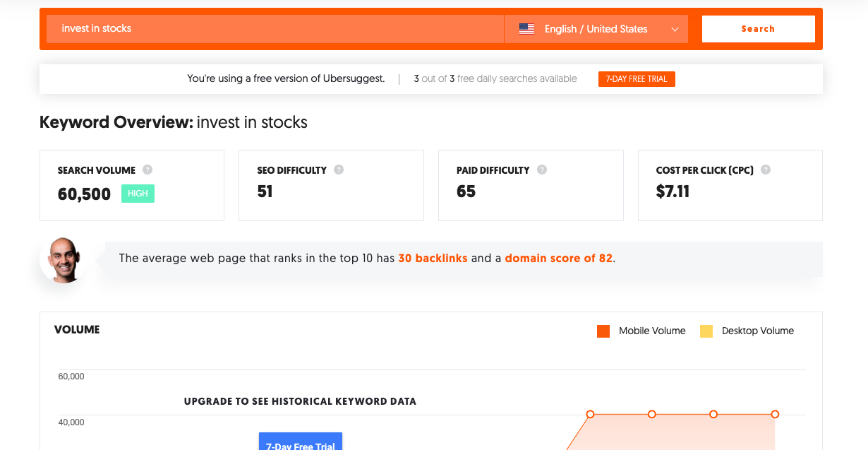The image size is (868, 450).
Task: Click the blue 7-Day Free Trial button
Action: pos(301,442)
